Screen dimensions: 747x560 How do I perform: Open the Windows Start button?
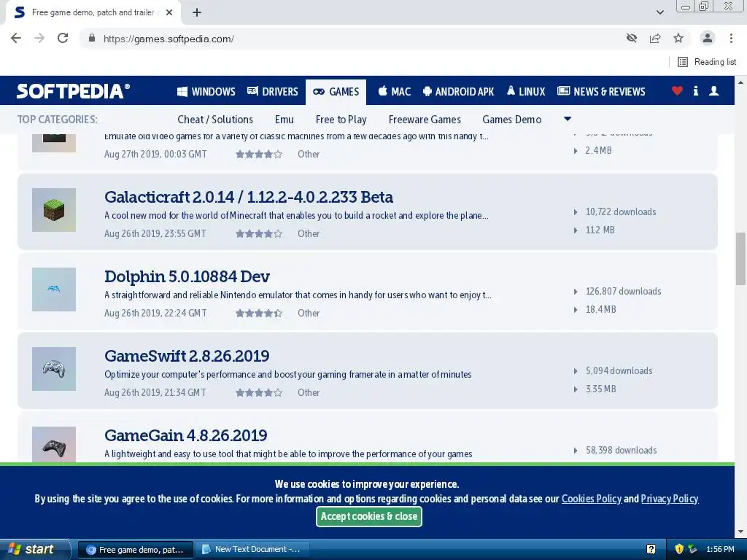[34, 550]
